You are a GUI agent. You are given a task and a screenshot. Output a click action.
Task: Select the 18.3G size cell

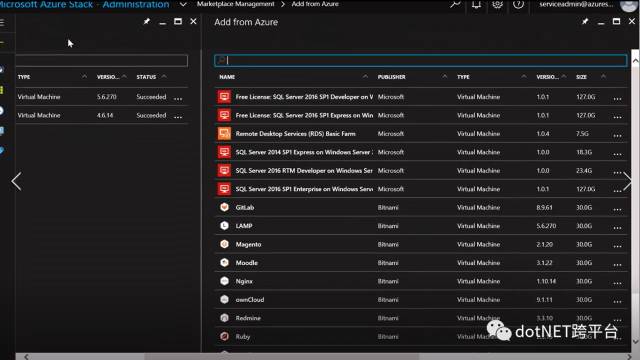(x=584, y=152)
